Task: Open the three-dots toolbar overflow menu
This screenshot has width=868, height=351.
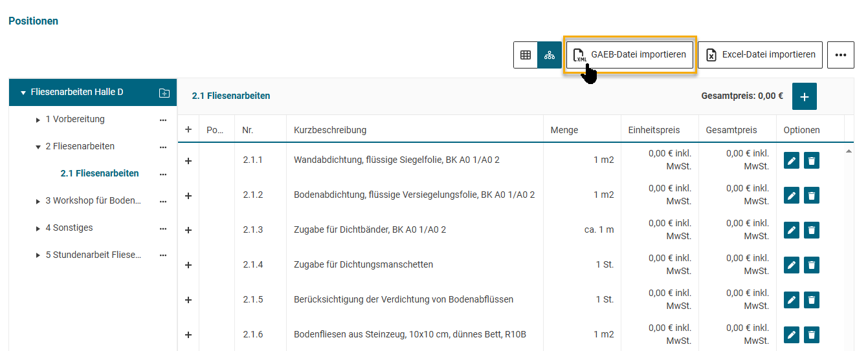Action: click(x=840, y=55)
